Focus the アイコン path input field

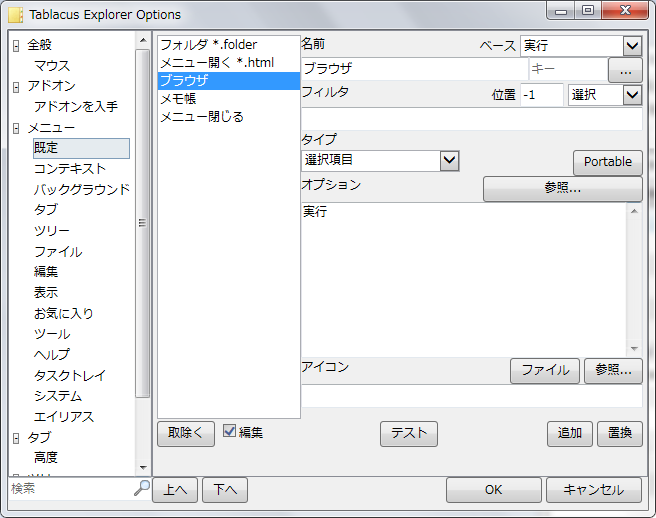472,395
